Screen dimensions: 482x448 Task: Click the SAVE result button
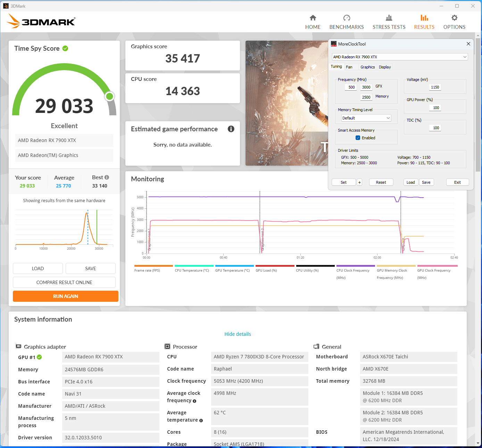91,268
